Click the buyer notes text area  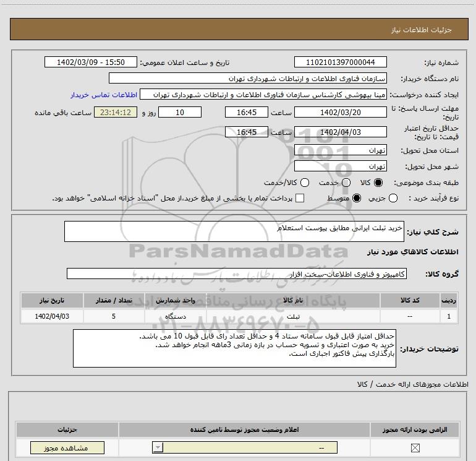click(x=234, y=348)
